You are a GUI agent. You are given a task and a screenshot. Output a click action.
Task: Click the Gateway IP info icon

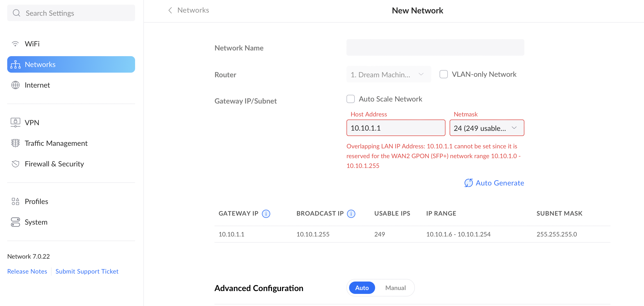tap(266, 214)
